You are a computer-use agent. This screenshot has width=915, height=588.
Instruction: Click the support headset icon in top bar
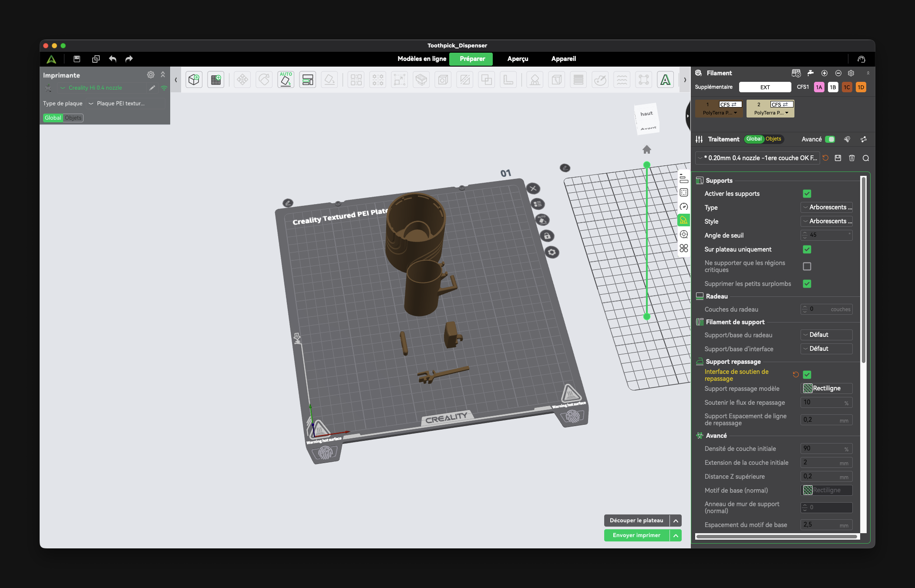861,59
